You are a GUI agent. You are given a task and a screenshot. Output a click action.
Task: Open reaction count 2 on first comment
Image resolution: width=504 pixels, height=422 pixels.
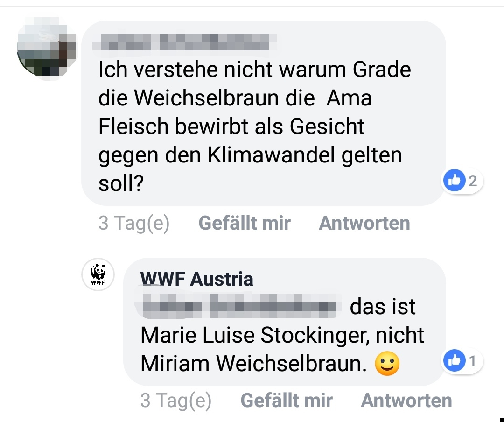click(472, 181)
